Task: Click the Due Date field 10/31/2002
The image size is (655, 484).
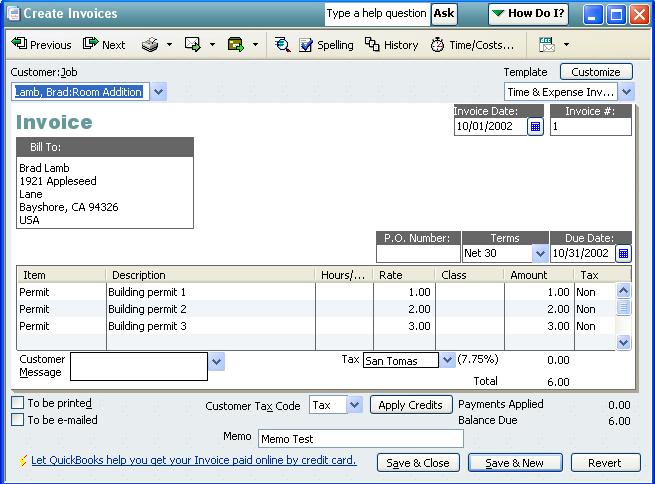Action: [x=583, y=253]
